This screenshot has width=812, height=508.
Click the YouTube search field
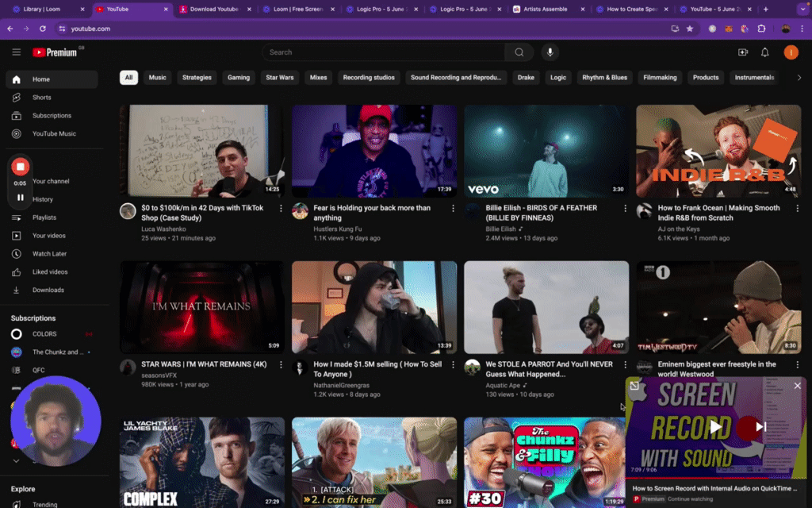383,52
